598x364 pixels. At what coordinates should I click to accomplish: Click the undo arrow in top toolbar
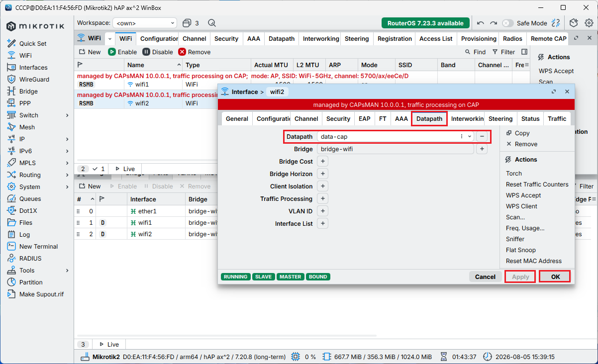[480, 23]
